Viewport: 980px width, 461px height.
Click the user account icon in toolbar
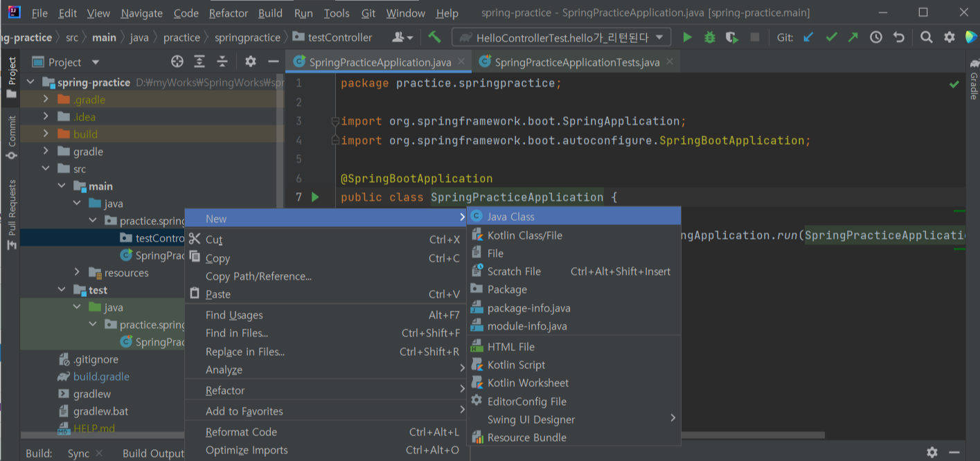pyautogui.click(x=402, y=37)
